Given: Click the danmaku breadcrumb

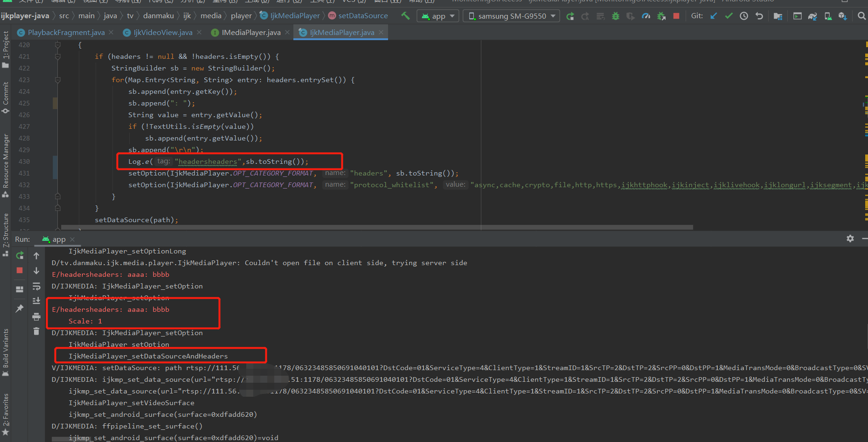Looking at the screenshot, I should pyautogui.click(x=158, y=16).
